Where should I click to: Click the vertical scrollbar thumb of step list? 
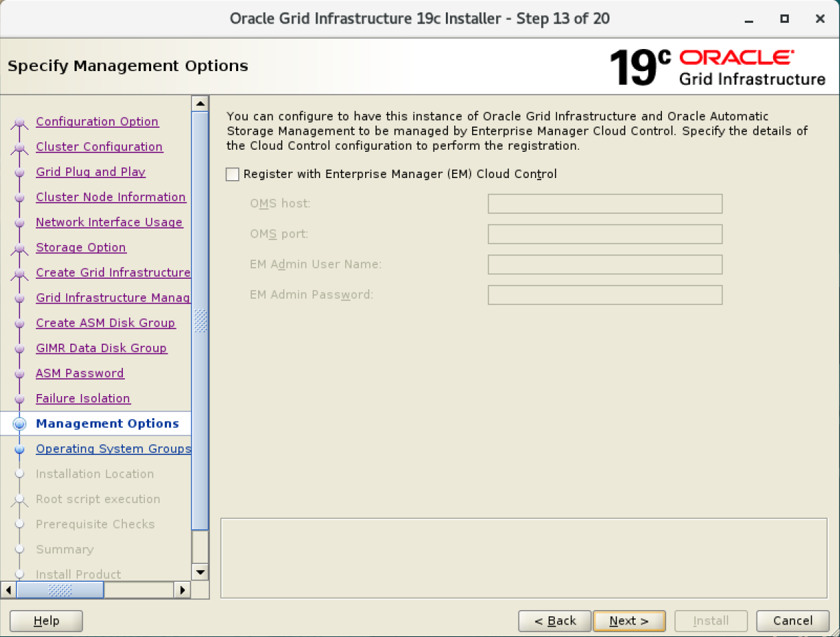click(x=200, y=321)
